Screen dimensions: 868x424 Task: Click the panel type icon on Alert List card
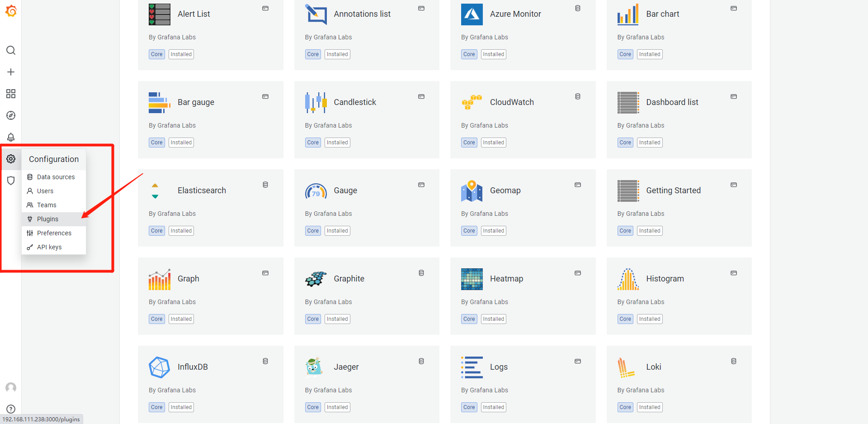pyautogui.click(x=265, y=8)
